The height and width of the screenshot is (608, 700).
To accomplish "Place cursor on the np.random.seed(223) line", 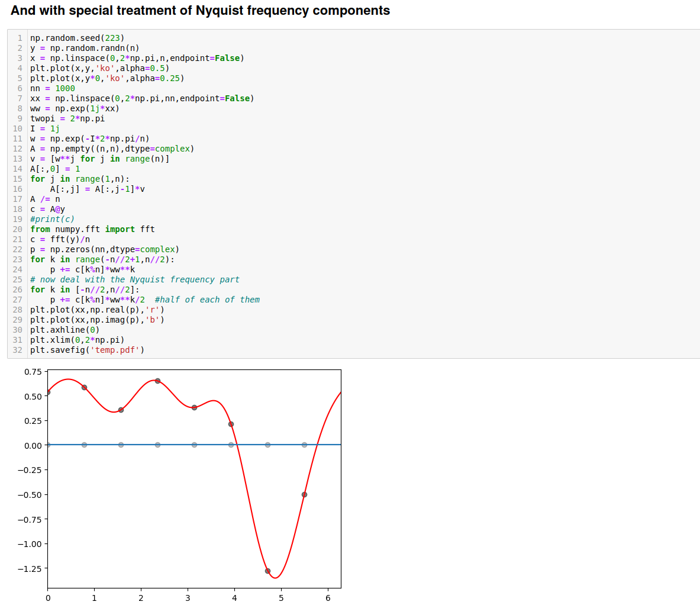I will 77,38.
